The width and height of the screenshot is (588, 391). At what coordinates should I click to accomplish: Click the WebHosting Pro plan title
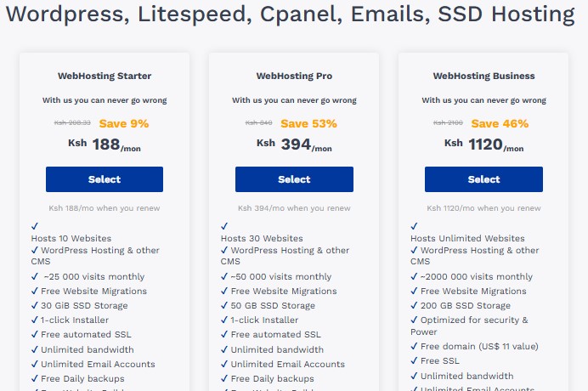tap(294, 76)
